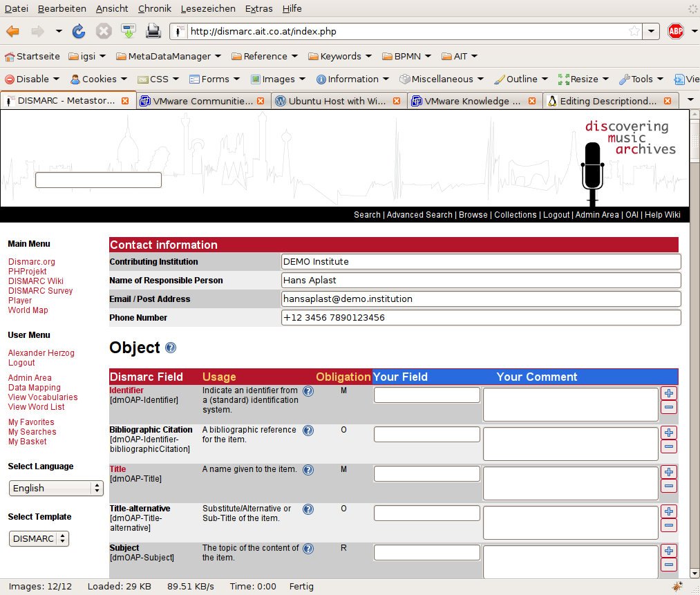Add a row with Bibliographic Citation plus button
Image resolution: width=700 pixels, height=595 pixels.
pos(669,433)
